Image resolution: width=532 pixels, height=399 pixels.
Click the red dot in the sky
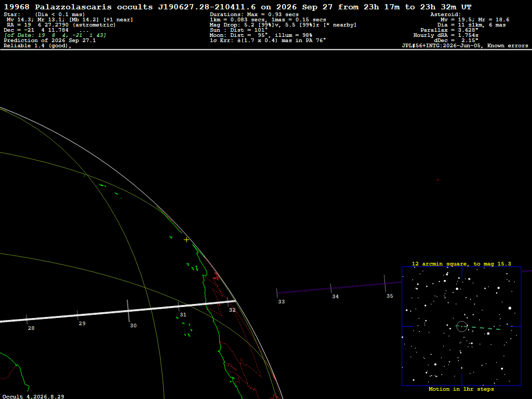[438, 180]
